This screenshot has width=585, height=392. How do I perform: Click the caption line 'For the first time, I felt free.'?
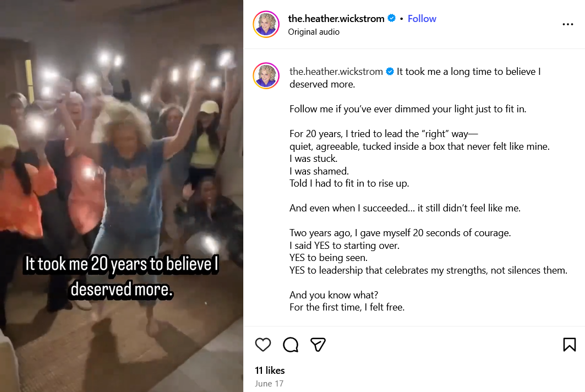coord(347,307)
